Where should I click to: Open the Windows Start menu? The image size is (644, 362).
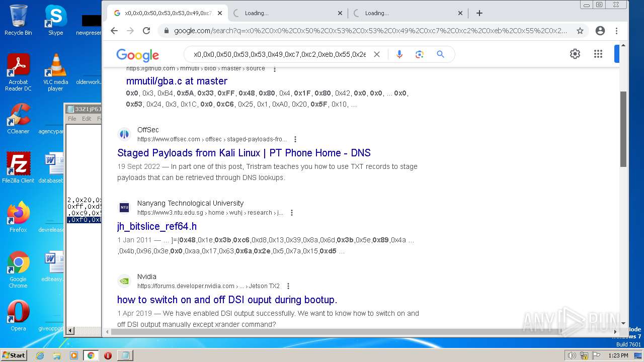(x=14, y=355)
